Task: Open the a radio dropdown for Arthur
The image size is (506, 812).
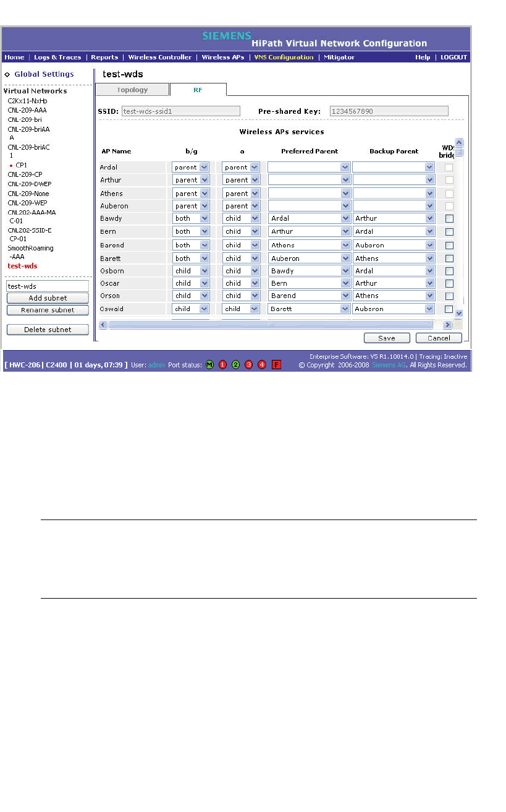Action: [x=241, y=180]
